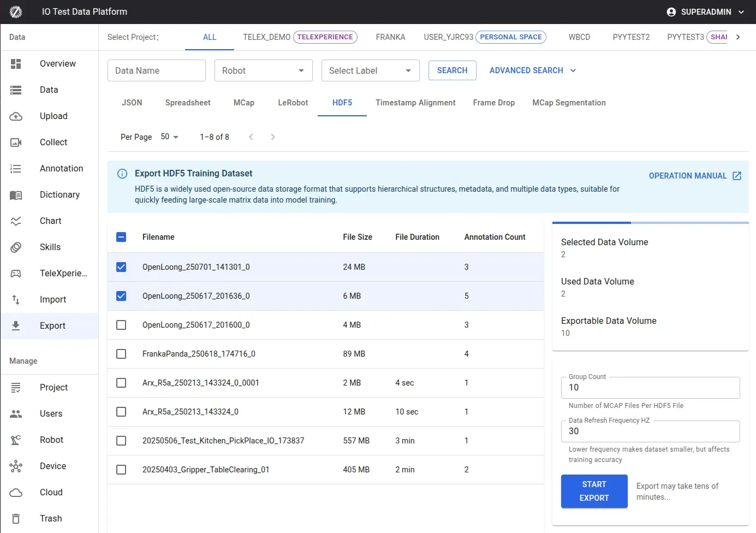The image size is (756, 533).
Task: Click the Import arrows icon
Action: [16, 300]
